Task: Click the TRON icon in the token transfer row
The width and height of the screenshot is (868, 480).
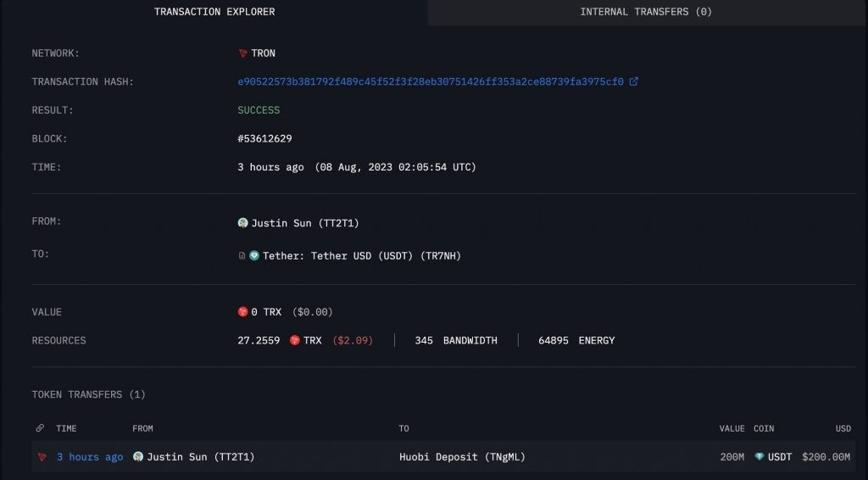Action: 42,457
